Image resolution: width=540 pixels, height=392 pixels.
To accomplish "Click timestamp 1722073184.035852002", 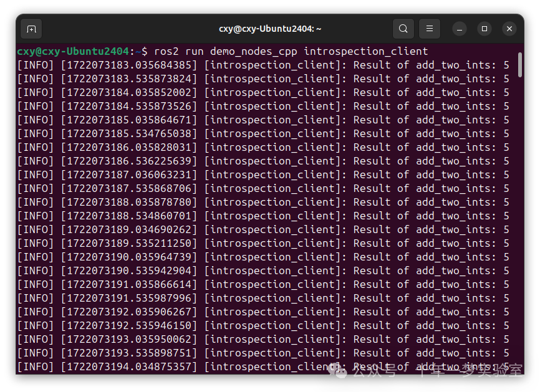I will 129,93.
